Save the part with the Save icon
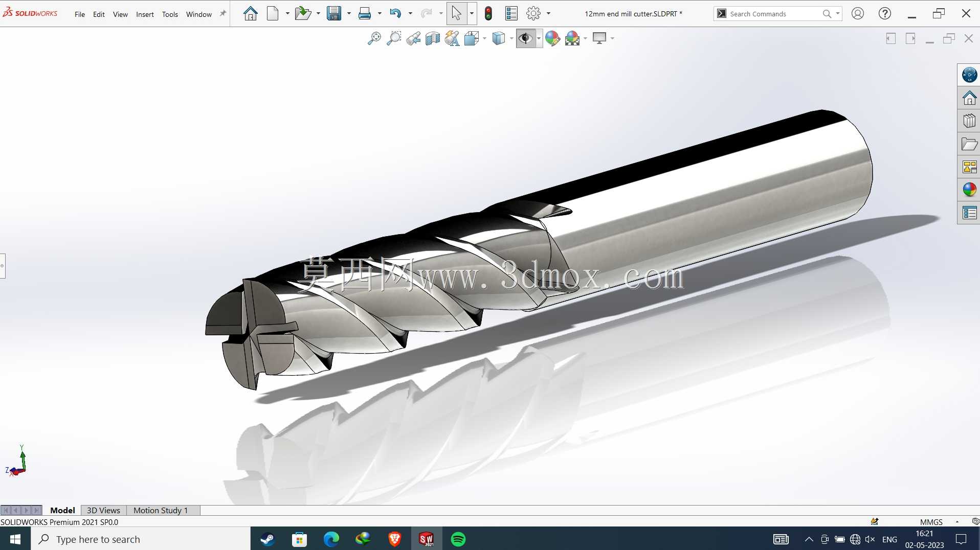980x550 pixels. [334, 13]
